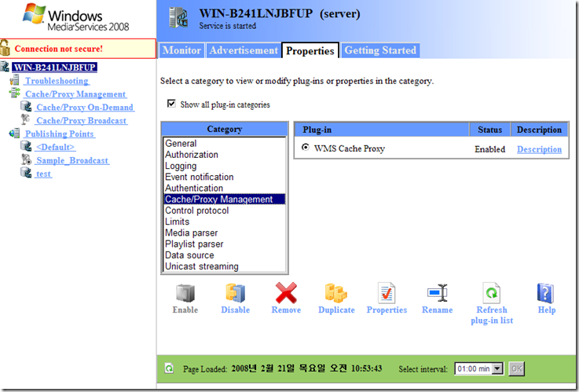This screenshot has height=392, width=579.
Task: Select Media parser category
Action: 225,233
